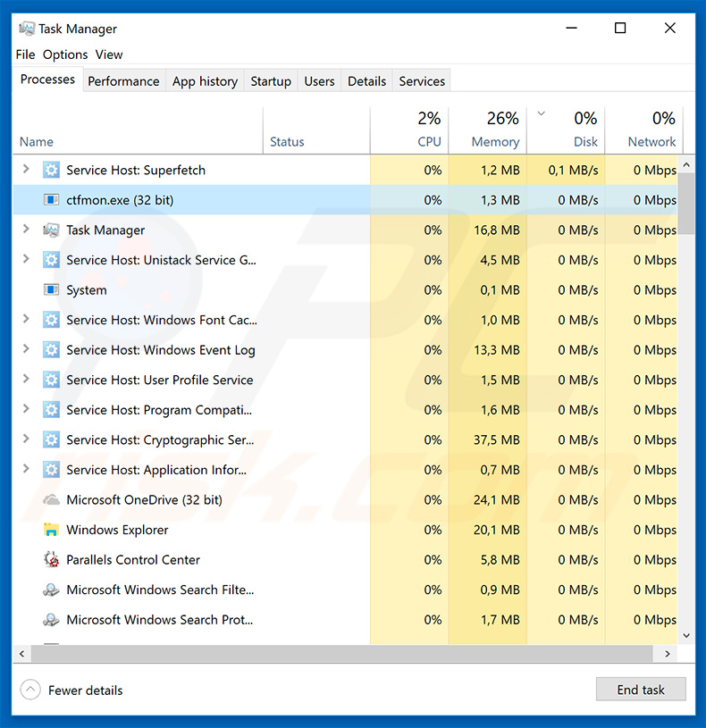Click the Cryptographic Services gear icon

pyautogui.click(x=51, y=439)
